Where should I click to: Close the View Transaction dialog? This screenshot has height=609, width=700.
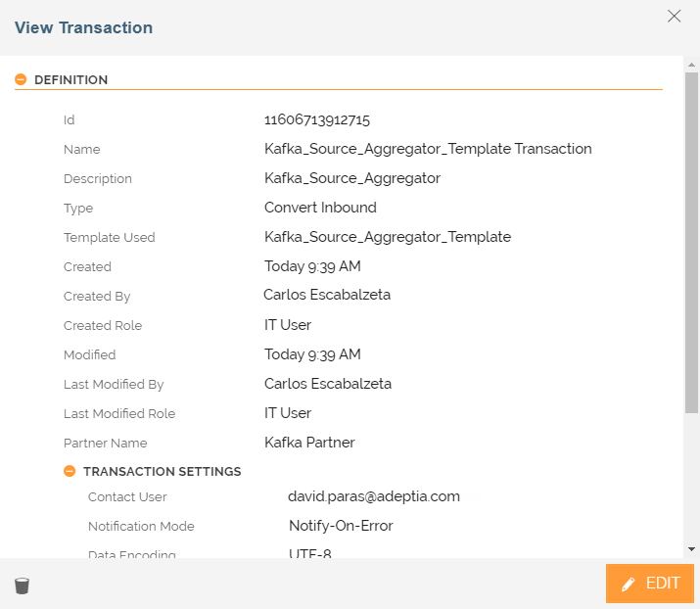click(x=674, y=16)
